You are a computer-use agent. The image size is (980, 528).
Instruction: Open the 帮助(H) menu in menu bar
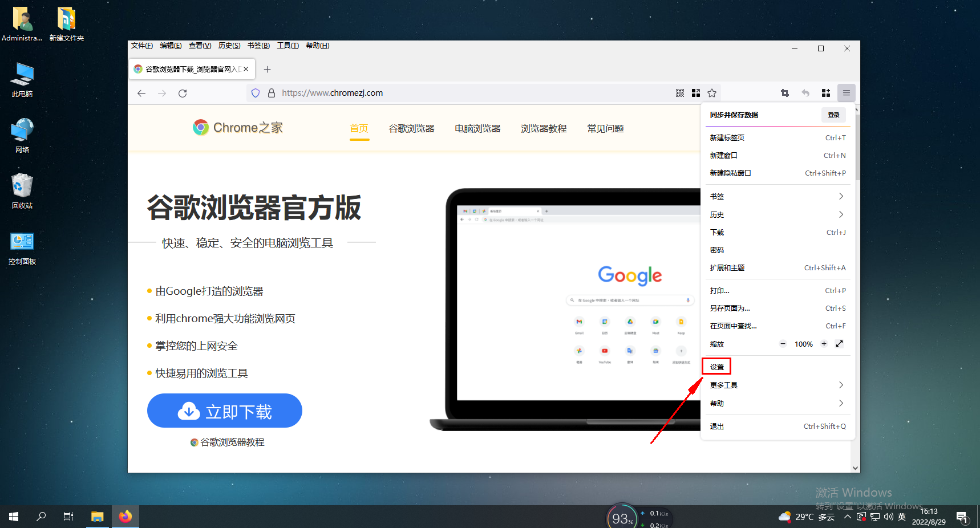click(x=318, y=46)
